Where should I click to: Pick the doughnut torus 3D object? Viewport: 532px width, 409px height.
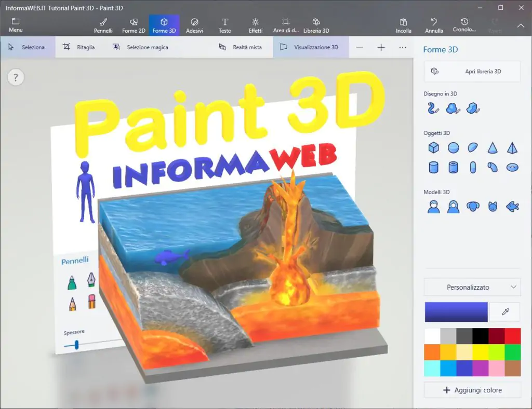[x=512, y=168]
